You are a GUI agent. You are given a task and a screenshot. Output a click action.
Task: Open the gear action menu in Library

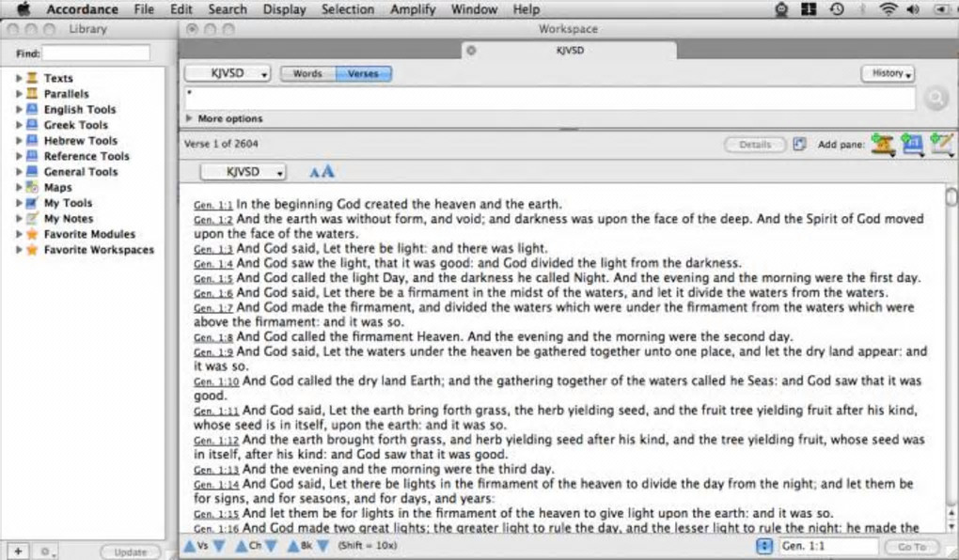[x=47, y=551]
